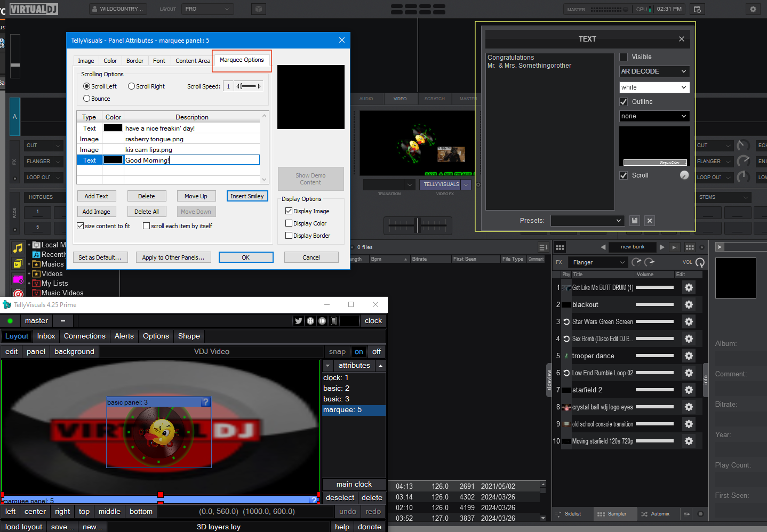Viewport: 767px width, 532px height.
Task: Click the green status dot in TellyVisuals
Action: 10,321
